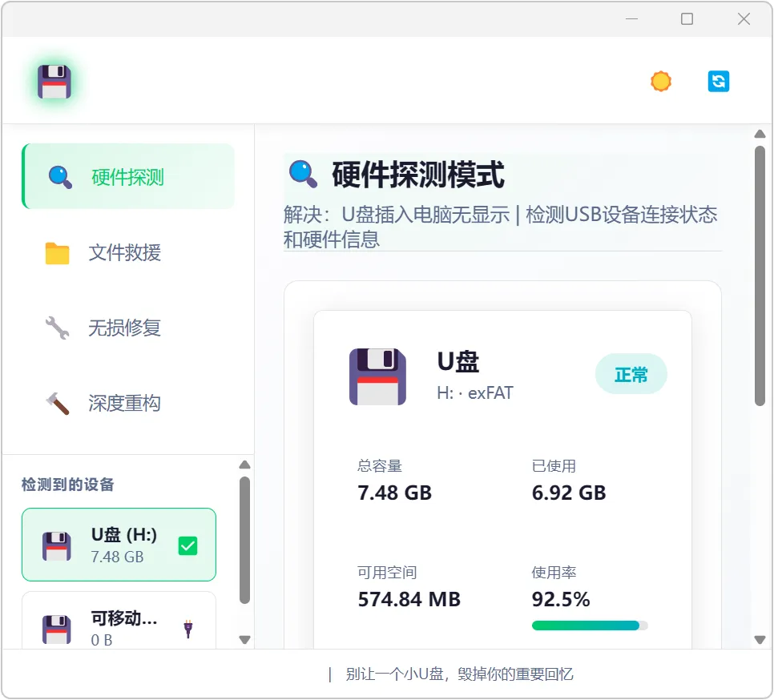Click magnifier icon in 硬件探测模式 heading
Screen dimensions: 774x700
pos(303,174)
